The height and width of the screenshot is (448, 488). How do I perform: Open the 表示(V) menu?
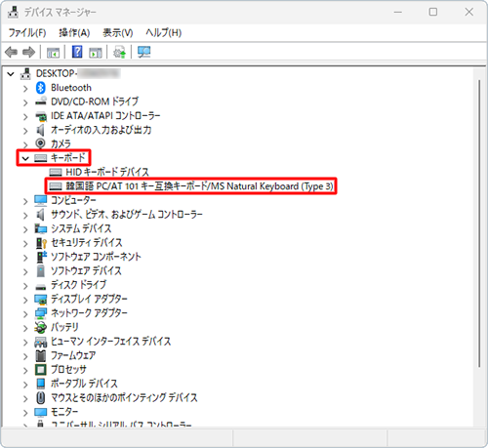[x=118, y=32]
